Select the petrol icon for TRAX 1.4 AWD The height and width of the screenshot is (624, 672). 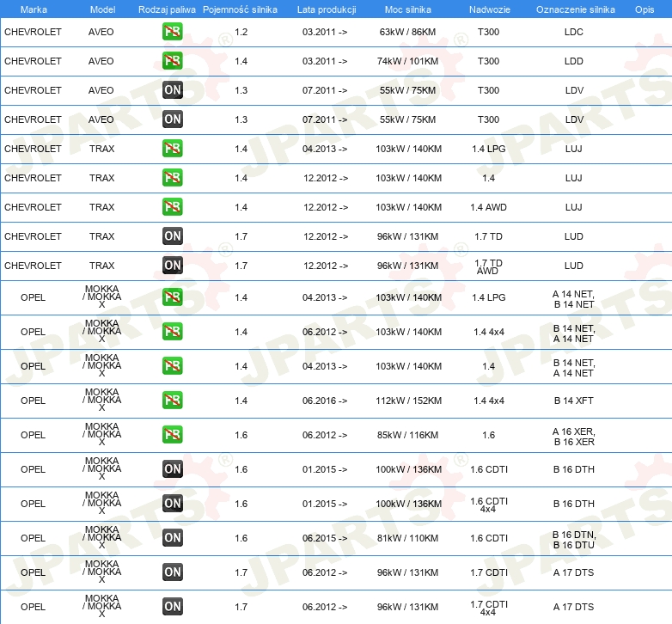[172, 207]
